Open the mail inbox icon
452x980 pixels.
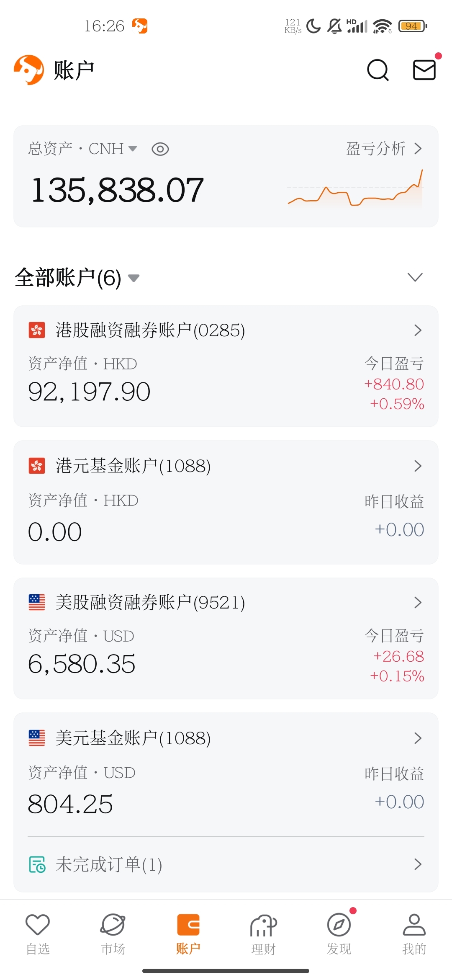[424, 70]
